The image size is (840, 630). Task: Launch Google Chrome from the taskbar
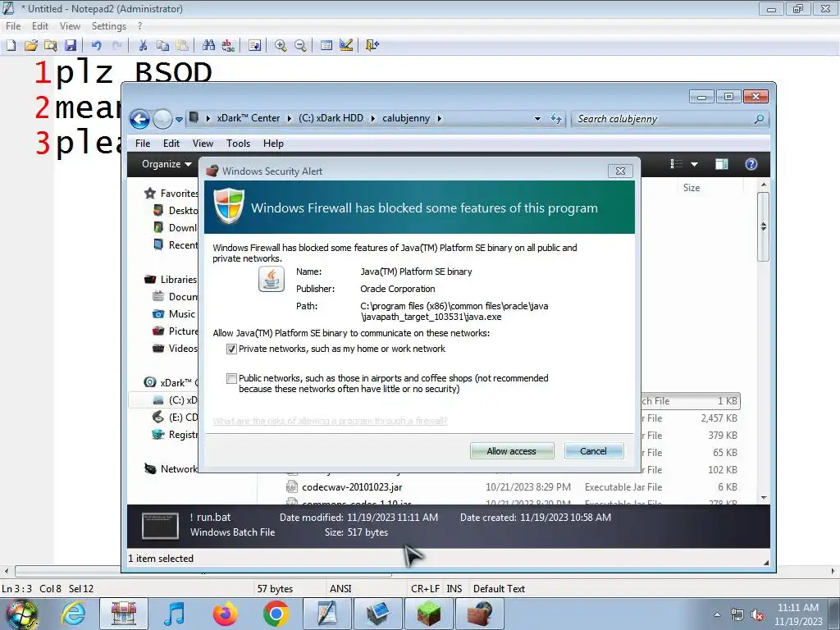(x=276, y=614)
